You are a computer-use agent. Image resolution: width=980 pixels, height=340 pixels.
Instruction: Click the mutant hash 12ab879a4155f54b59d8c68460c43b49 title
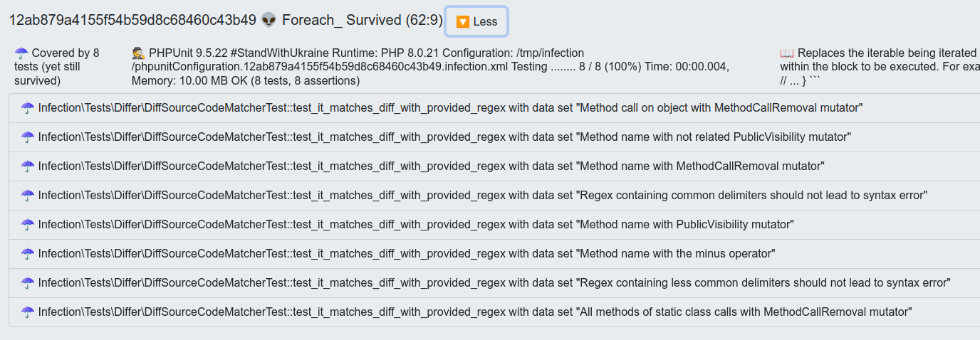coord(132,20)
